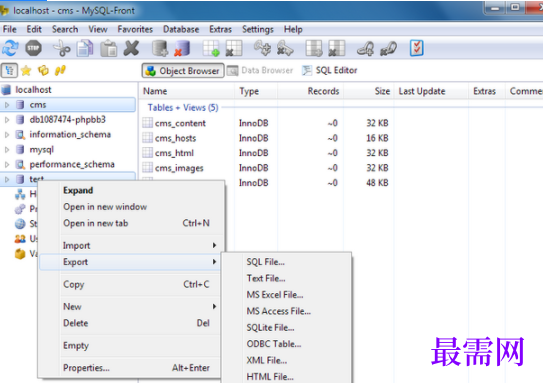Click the checklist document toolbar icon
The width and height of the screenshot is (543, 383).
click(x=417, y=48)
